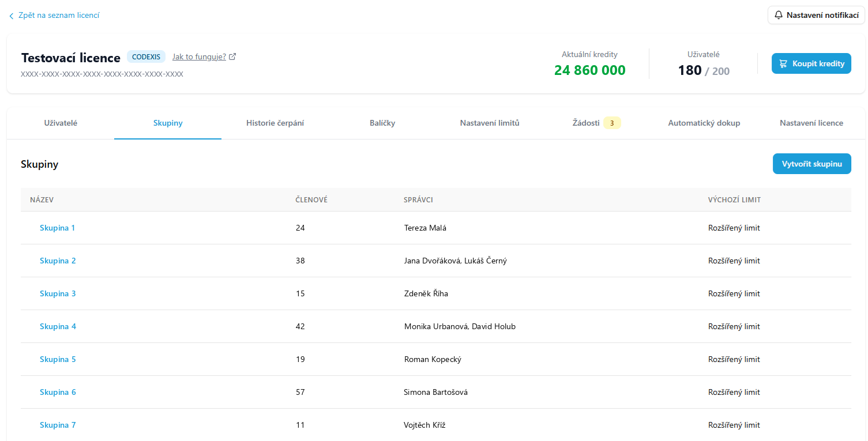This screenshot has width=868, height=441.
Task: Open Skupina 3
Action: [x=58, y=293]
